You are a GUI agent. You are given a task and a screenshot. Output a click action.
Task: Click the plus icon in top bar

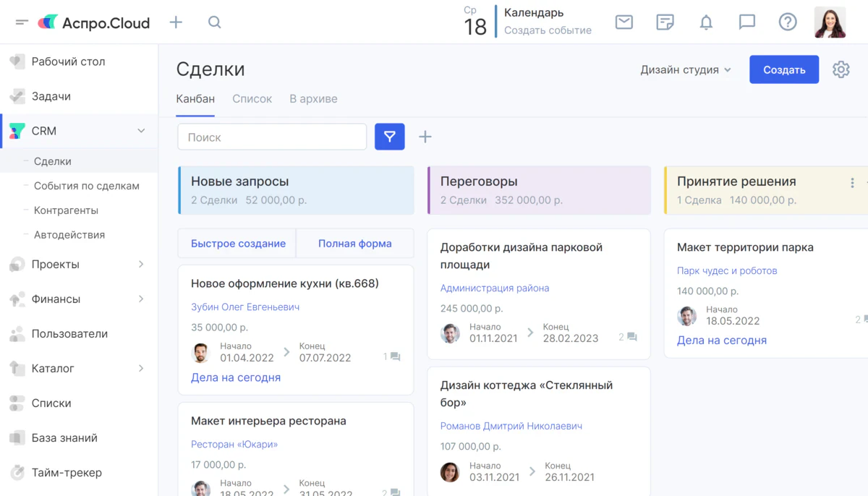point(176,22)
